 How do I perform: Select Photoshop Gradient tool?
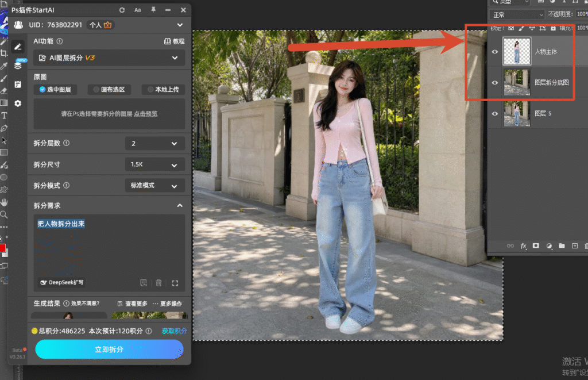(4, 103)
